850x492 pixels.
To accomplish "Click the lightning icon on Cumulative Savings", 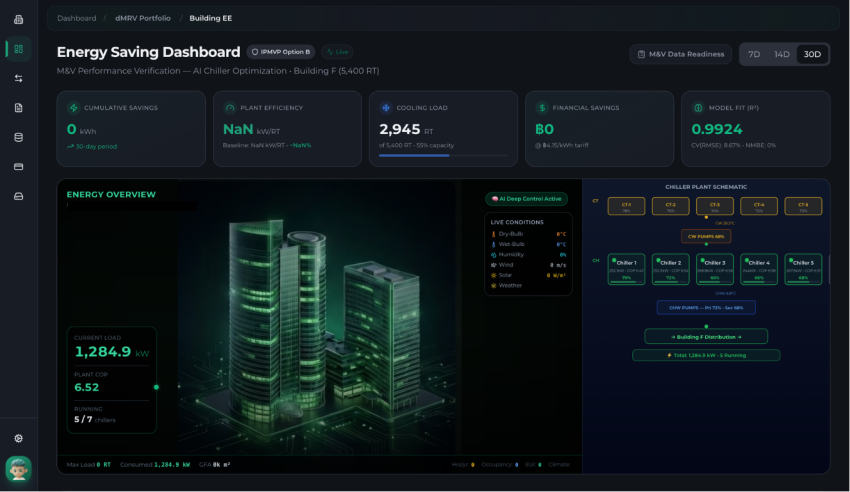I will [x=73, y=108].
